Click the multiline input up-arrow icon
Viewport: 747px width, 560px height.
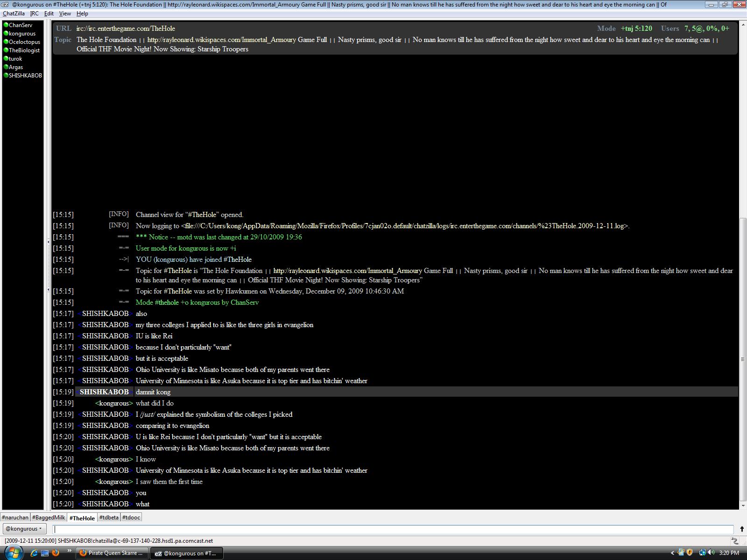(742, 529)
